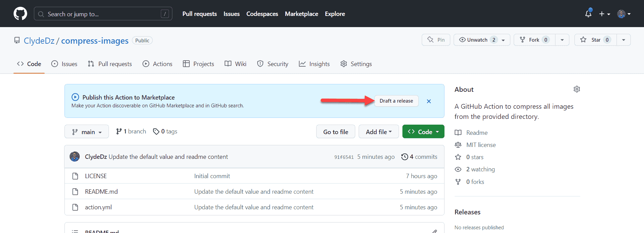Expand the plus create-new menu
The height and width of the screenshot is (233, 644).
tap(604, 14)
